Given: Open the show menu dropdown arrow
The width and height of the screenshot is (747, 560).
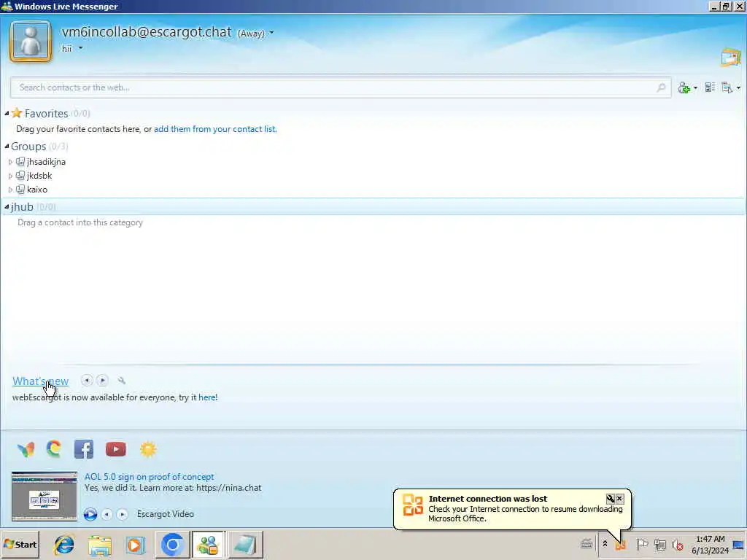Looking at the screenshot, I should [x=738, y=87].
